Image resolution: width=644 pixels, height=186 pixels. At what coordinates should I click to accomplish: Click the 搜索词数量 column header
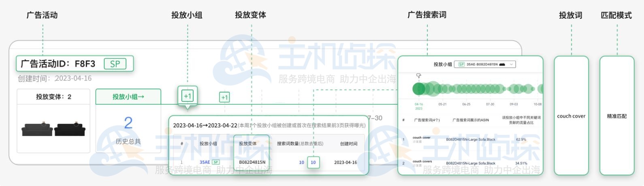pos(300,143)
